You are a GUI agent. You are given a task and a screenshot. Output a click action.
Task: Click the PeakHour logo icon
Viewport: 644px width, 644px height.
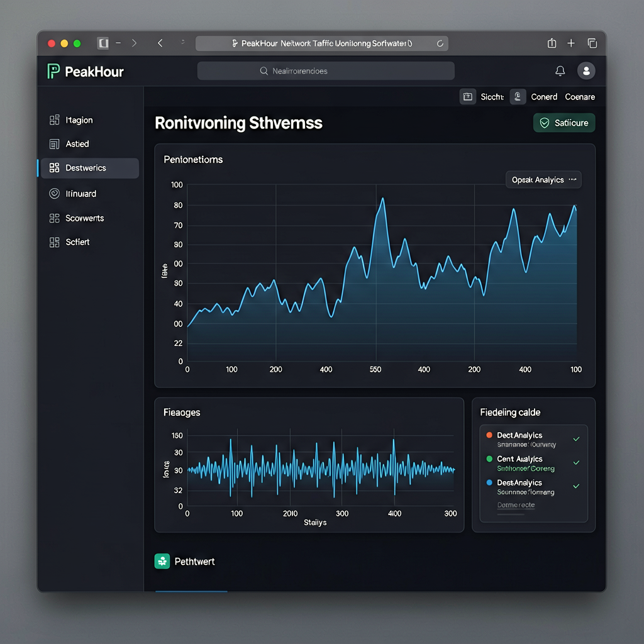[53, 71]
